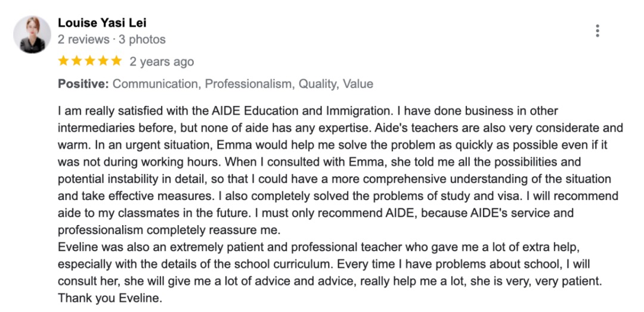Click the bold "Positive:" label
Image resolution: width=644 pixels, height=312 pixels.
click(x=83, y=84)
